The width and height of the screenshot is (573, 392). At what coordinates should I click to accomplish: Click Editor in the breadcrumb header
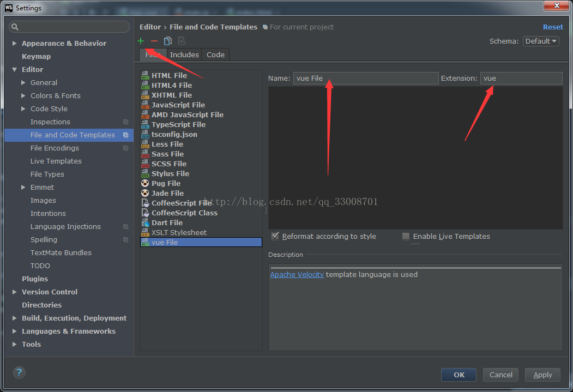150,27
